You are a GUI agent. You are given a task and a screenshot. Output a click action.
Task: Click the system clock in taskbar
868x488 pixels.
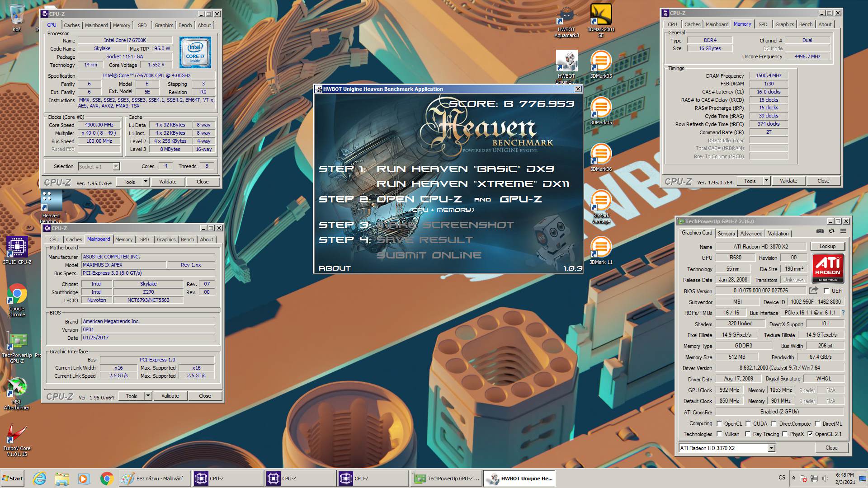tap(844, 479)
